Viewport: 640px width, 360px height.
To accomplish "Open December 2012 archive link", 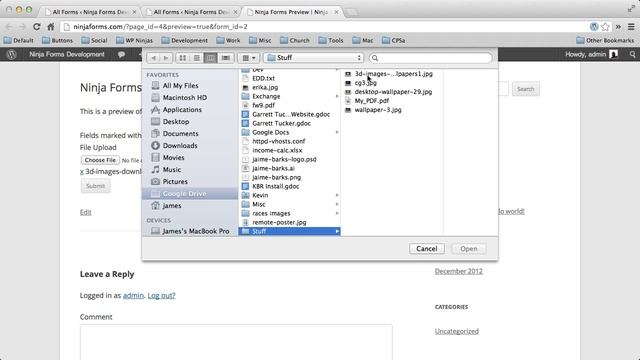I will pyautogui.click(x=458, y=271).
